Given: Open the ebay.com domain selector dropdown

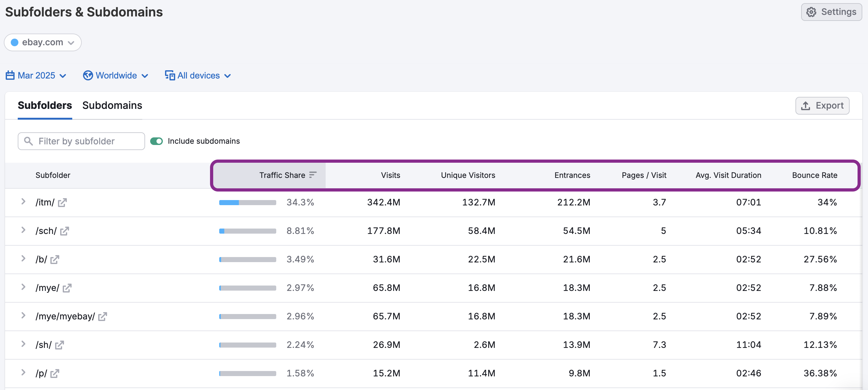Looking at the screenshot, I should click(x=71, y=42).
